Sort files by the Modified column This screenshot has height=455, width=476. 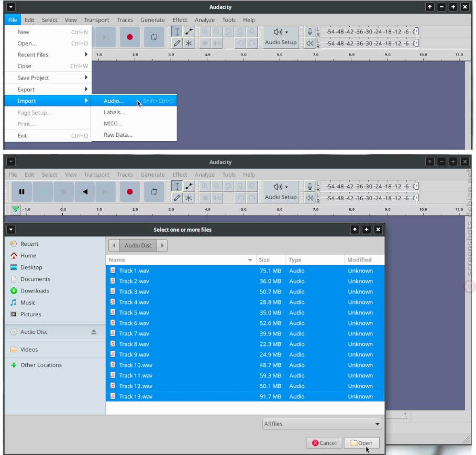364,260
